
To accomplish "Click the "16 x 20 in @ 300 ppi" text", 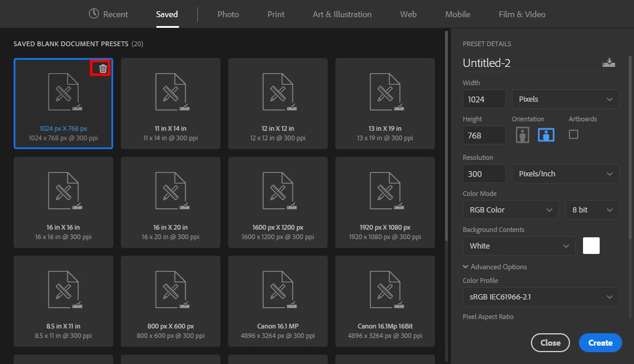I will coord(170,237).
